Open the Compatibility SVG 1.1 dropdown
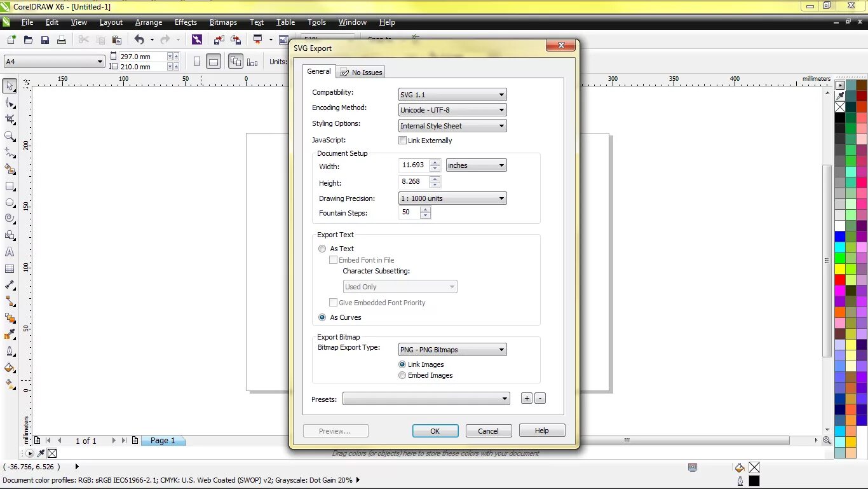 (x=452, y=95)
